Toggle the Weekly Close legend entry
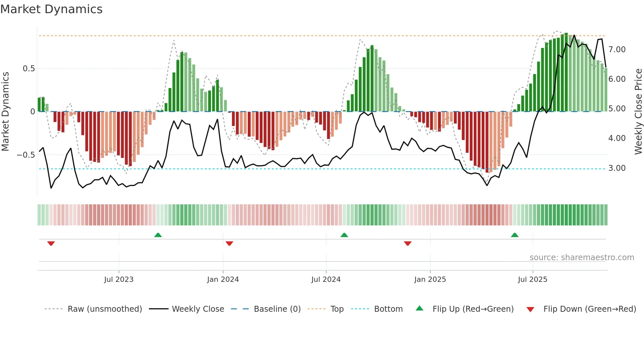The height and width of the screenshot is (362, 644). [x=198, y=309]
